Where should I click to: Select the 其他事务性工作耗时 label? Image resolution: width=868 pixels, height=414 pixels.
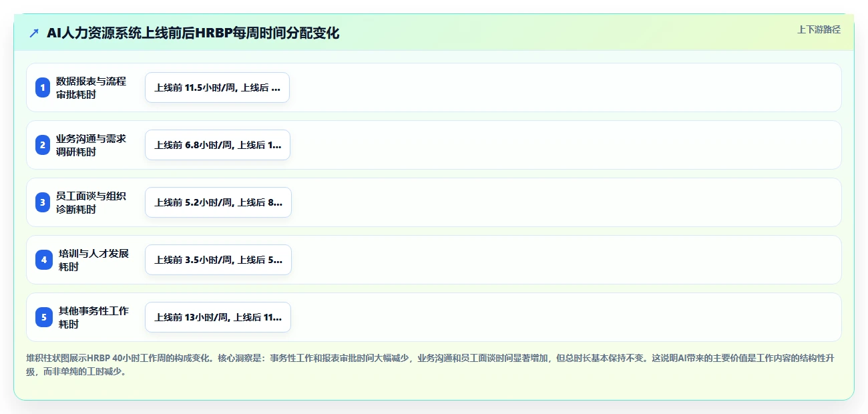tap(93, 317)
